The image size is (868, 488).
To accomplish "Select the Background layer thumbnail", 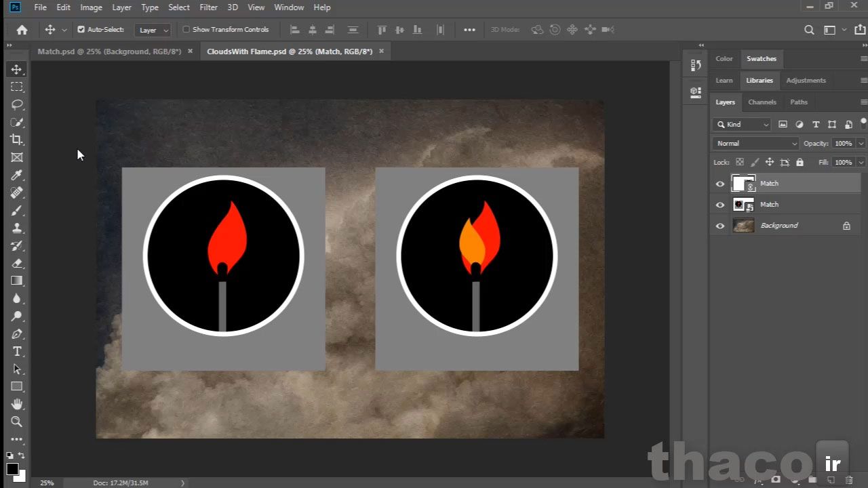I will pyautogui.click(x=744, y=226).
